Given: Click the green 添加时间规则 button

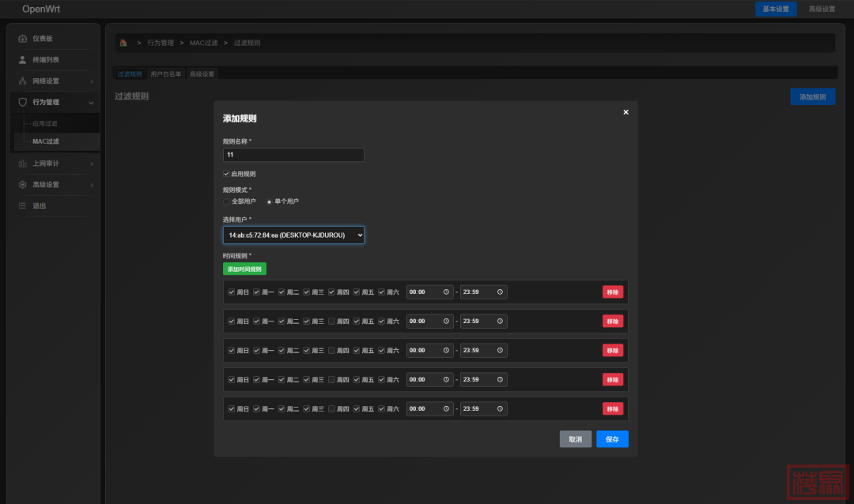Looking at the screenshot, I should (244, 269).
